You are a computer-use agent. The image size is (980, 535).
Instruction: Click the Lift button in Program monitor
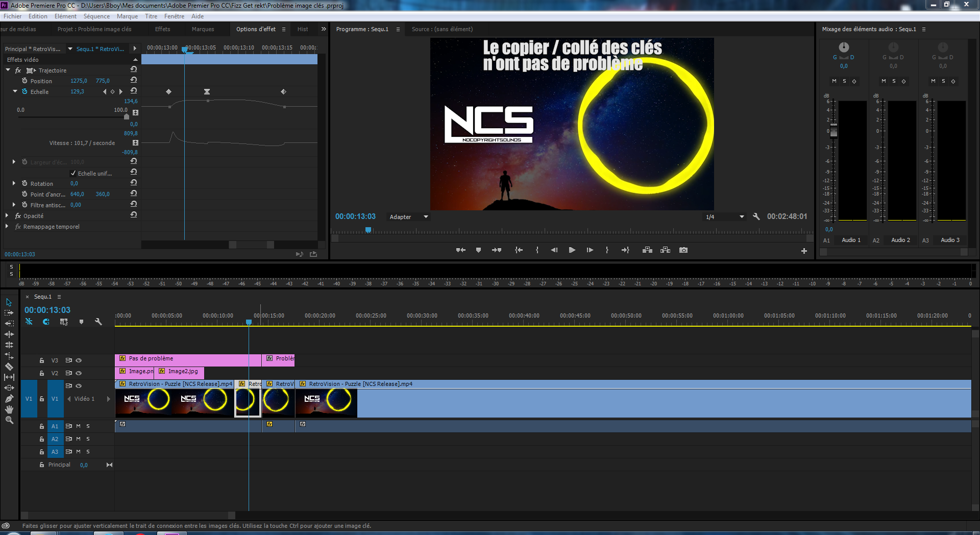click(647, 250)
